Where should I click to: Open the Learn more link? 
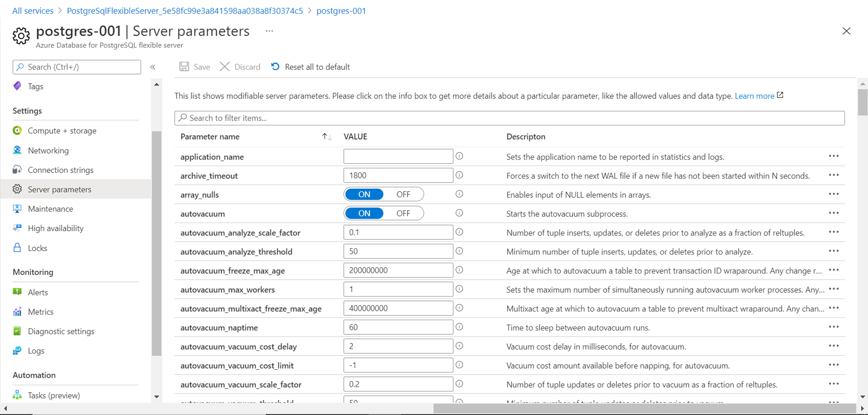(x=754, y=96)
